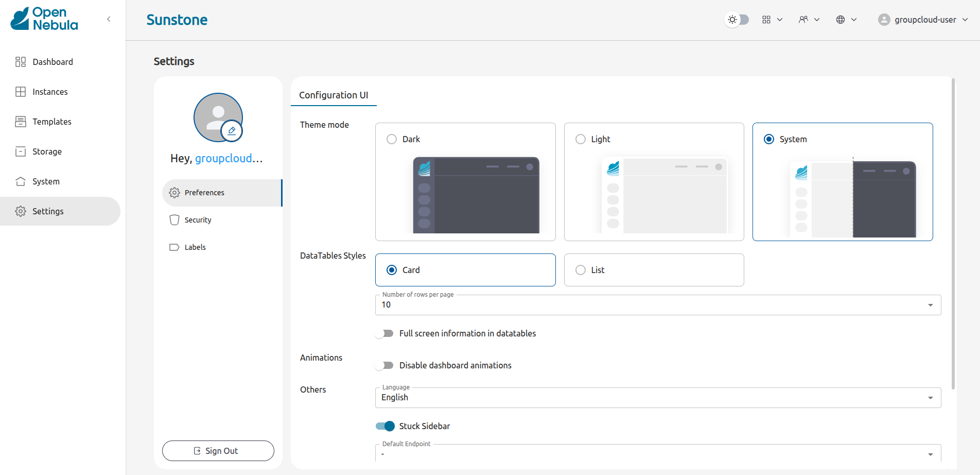The height and width of the screenshot is (475, 980).
Task: Click the Sign Out button
Action: [x=218, y=450]
